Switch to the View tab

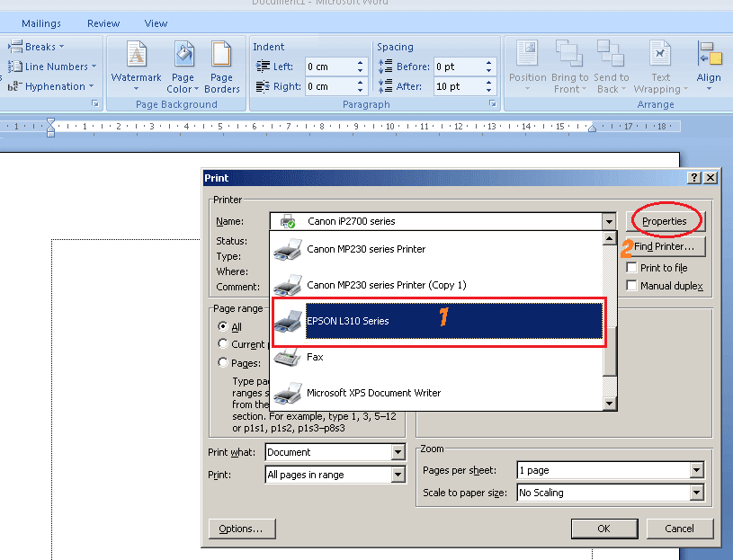[x=156, y=23]
